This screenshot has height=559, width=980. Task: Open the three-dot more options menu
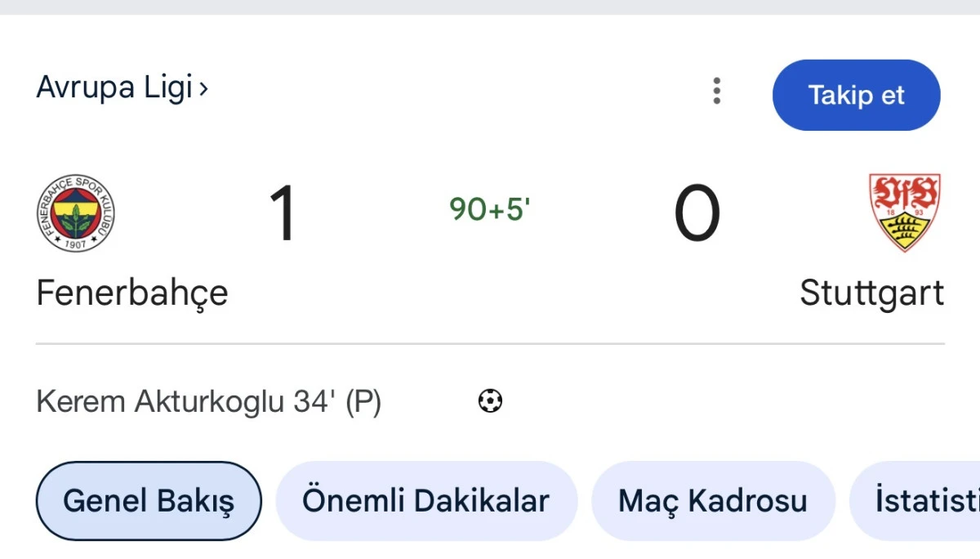tap(716, 91)
